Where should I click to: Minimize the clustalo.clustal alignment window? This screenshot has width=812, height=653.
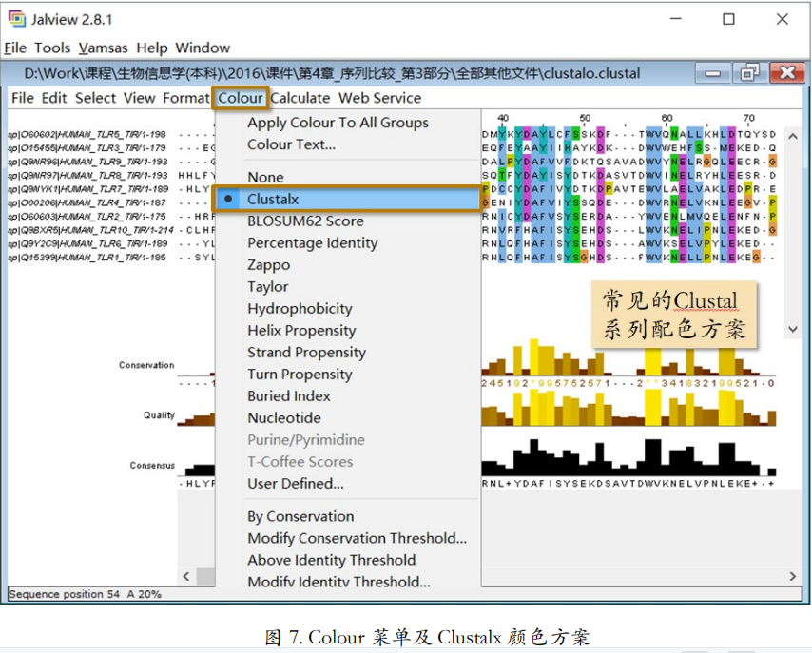(712, 73)
